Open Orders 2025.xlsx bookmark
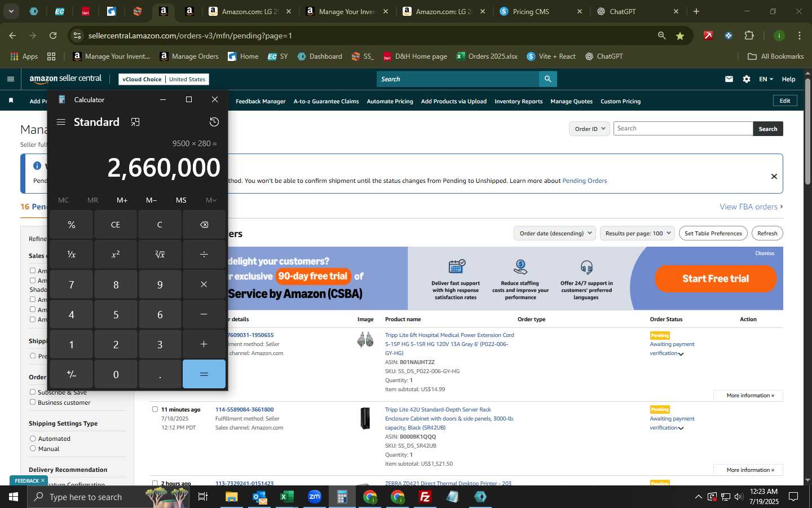The image size is (812, 508). (x=487, y=56)
